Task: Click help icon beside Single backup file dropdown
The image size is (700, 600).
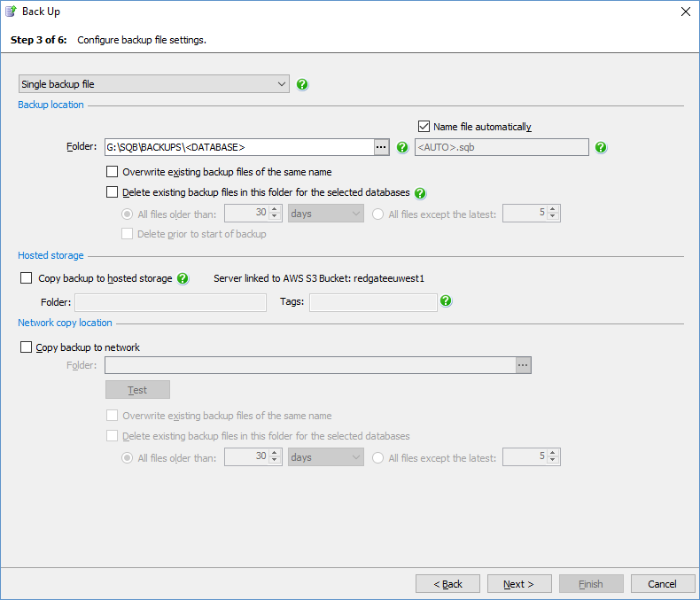Action: [303, 85]
